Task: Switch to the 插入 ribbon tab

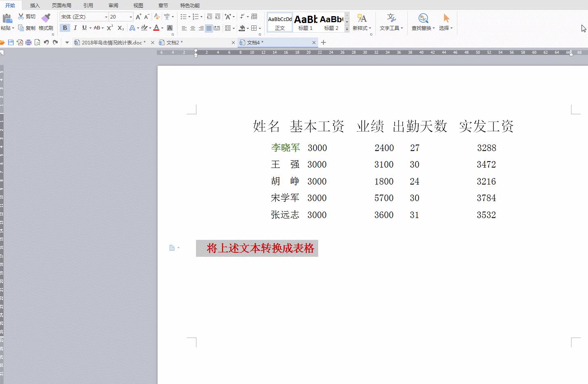Action: (35, 5)
